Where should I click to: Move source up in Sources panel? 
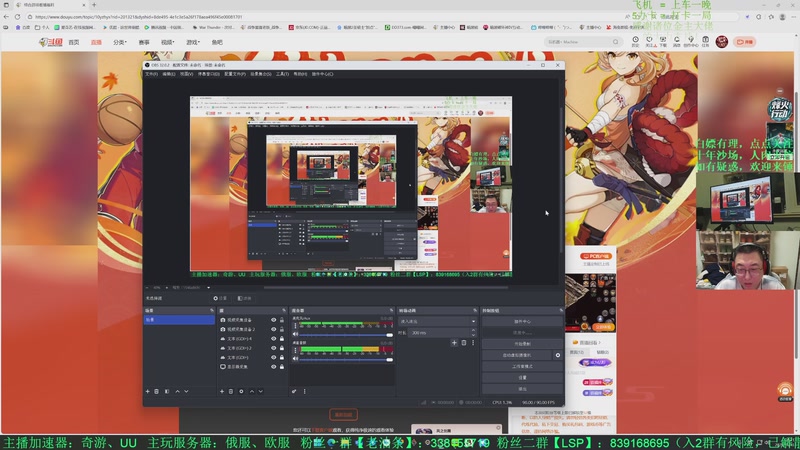coord(252,391)
